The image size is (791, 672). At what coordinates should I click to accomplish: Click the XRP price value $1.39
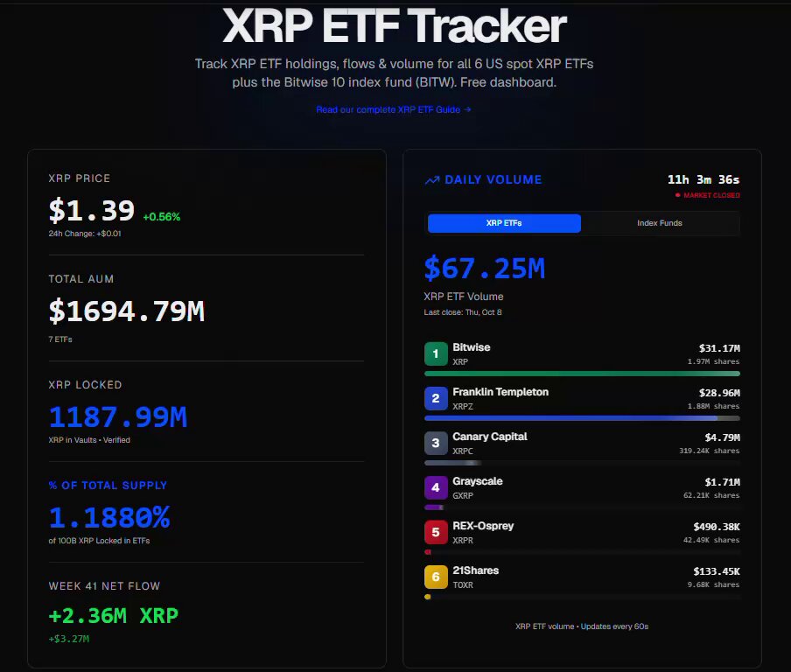coord(92,210)
